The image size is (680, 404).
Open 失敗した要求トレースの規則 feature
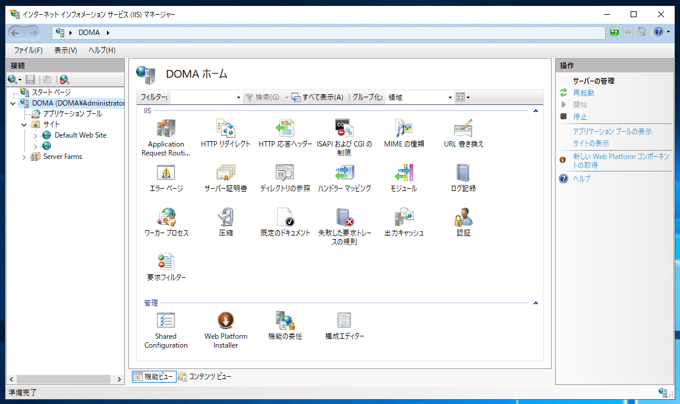pyautogui.click(x=344, y=227)
